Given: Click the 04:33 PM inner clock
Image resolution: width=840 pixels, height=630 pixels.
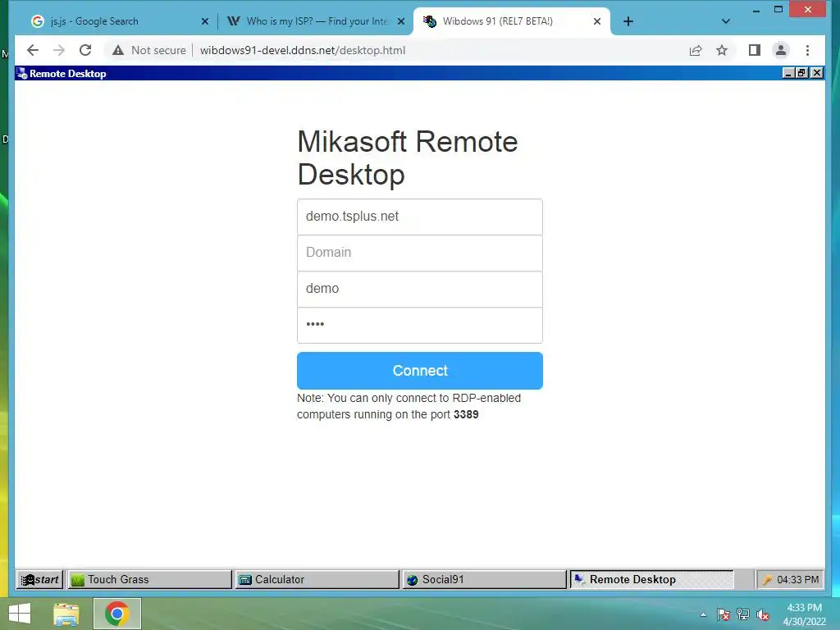Looking at the screenshot, I should (x=797, y=580).
